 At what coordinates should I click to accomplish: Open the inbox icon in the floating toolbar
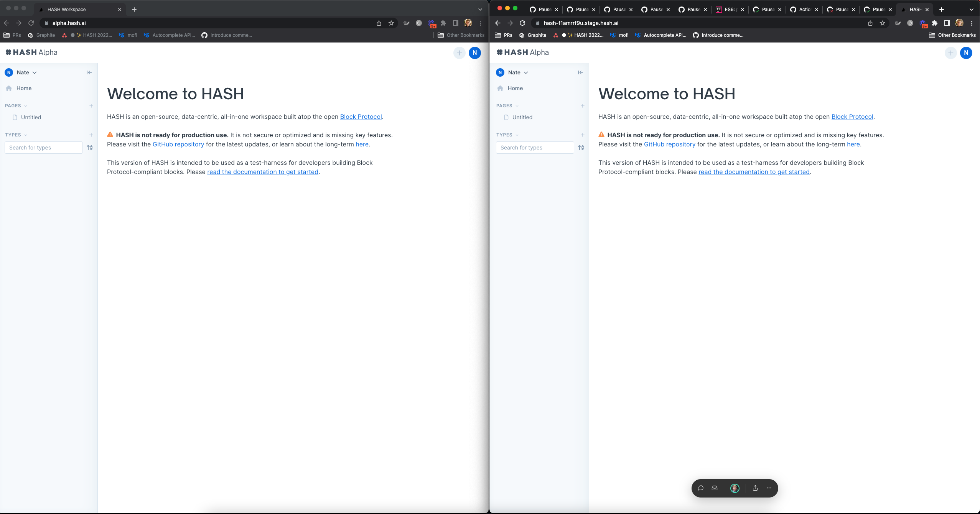point(714,488)
